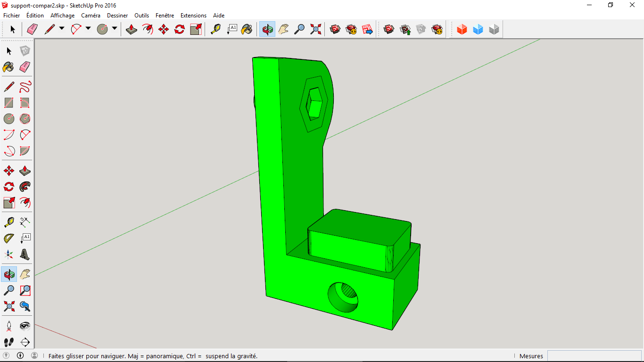Expand the pencil line tools dropdown arrow

(62, 29)
